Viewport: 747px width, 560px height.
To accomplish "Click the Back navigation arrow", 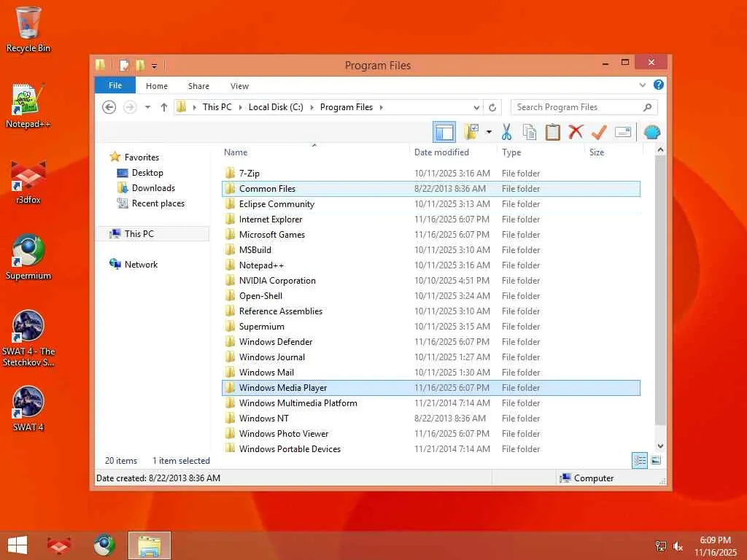I will pos(109,107).
